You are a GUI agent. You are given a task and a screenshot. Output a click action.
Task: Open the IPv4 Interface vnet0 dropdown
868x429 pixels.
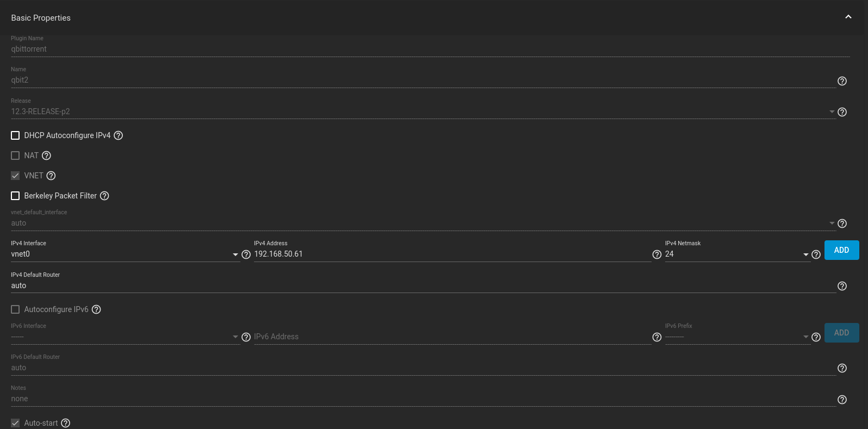point(125,254)
